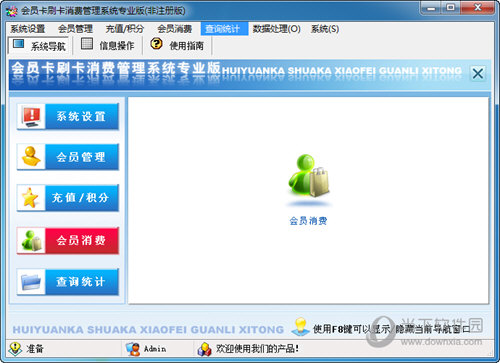Open the highlighted 查询统计 menu
The height and width of the screenshot is (363, 500).
tap(224, 29)
